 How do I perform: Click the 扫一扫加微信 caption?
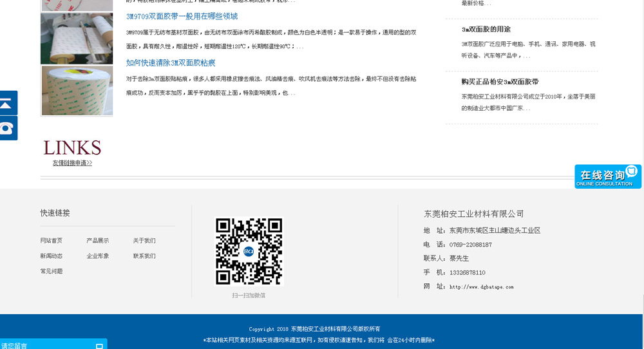[x=249, y=295]
